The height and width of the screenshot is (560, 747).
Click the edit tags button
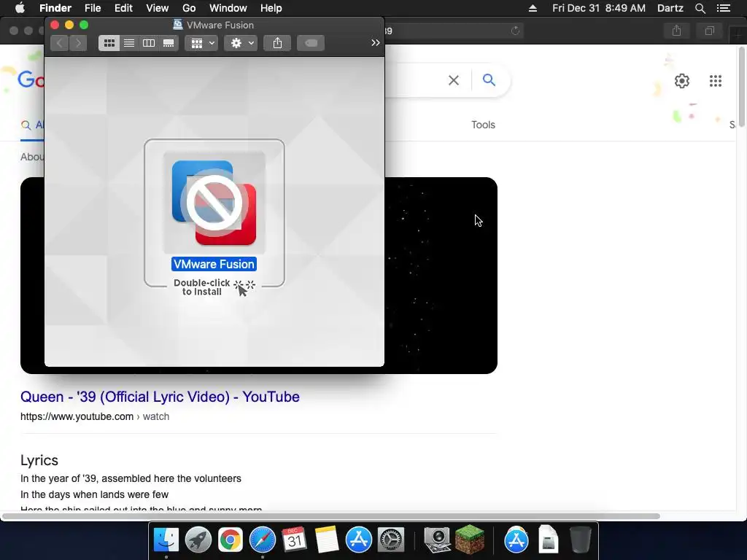(311, 43)
